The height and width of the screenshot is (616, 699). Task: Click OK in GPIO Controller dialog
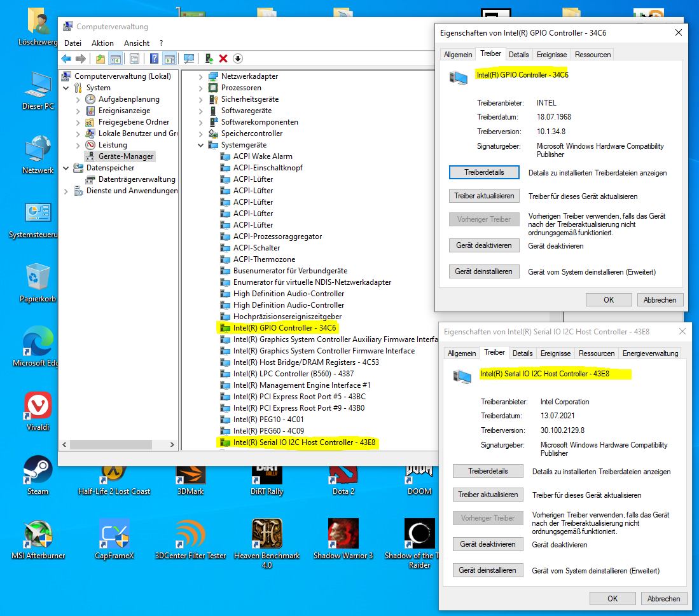coord(609,300)
